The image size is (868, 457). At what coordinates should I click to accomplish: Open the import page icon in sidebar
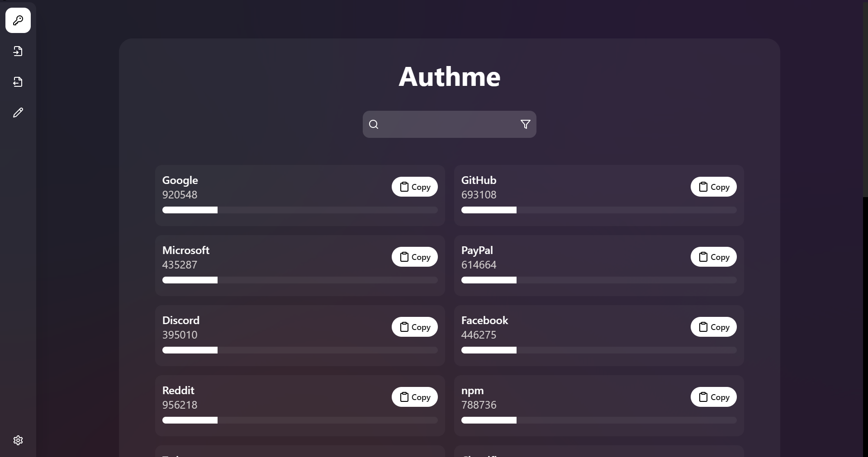tap(18, 51)
